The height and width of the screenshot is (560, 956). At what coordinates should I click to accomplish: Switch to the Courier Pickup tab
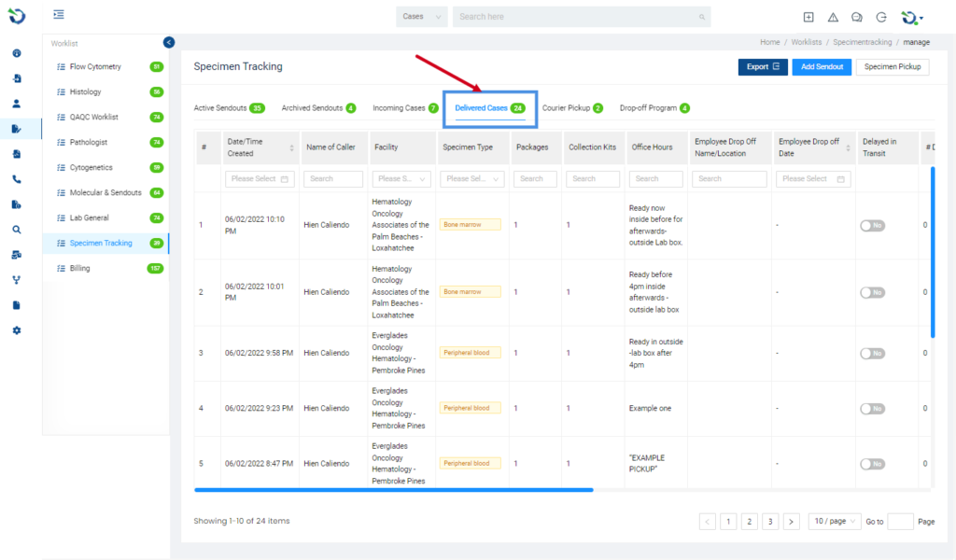tap(572, 108)
